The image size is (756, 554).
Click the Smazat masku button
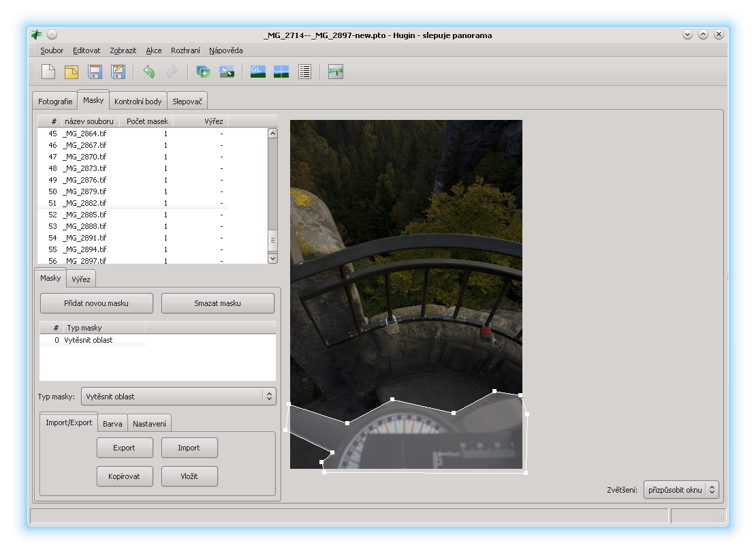[218, 303]
